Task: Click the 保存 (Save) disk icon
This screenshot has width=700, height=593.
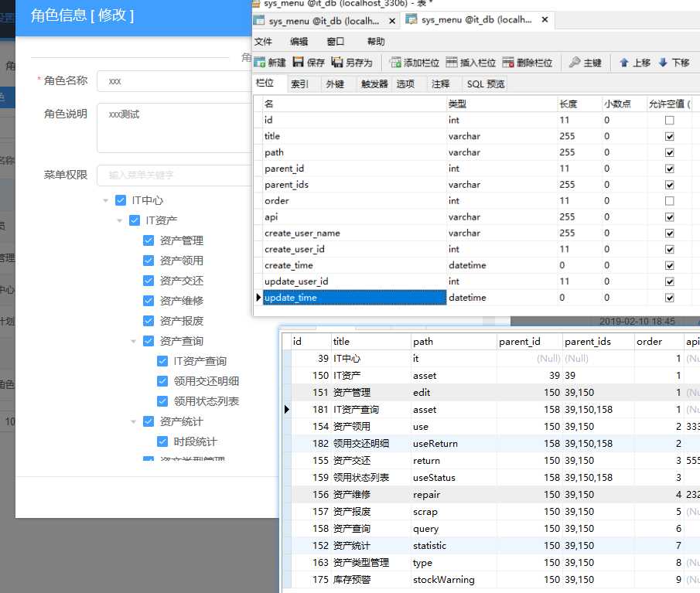Action: 299,62
